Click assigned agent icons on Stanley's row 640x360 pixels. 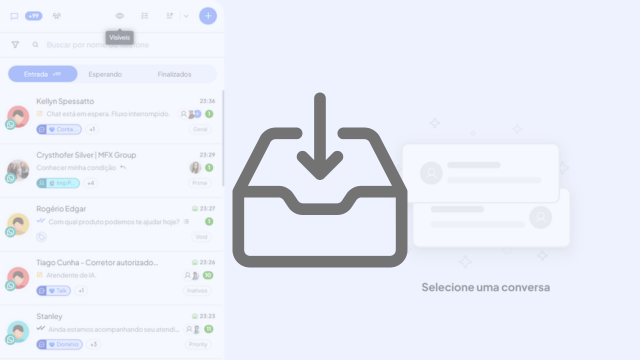193,329
